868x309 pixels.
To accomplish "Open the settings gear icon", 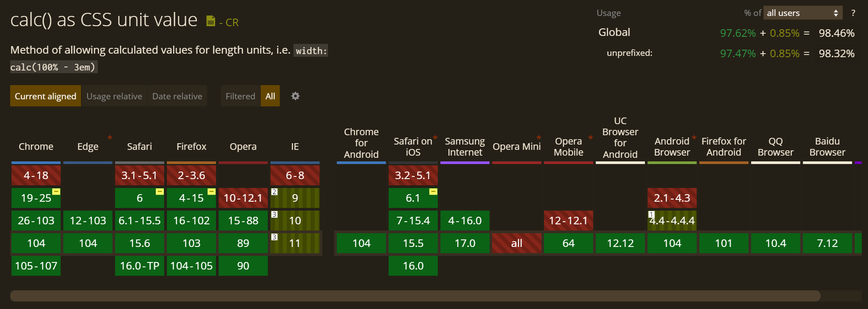I will coord(295,96).
